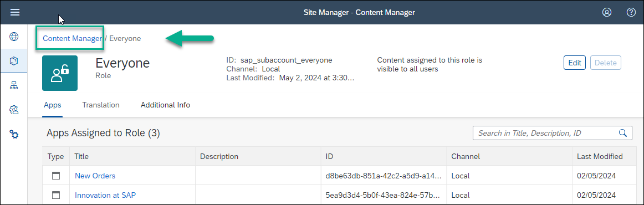644x205 pixels.
Task: Click the New Orders app type icon
Action: (56, 176)
